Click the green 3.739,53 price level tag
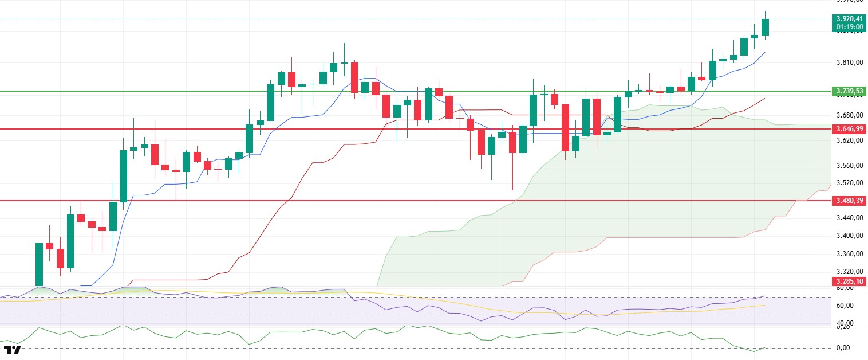Viewport: 868px width, 360px height. (849, 91)
